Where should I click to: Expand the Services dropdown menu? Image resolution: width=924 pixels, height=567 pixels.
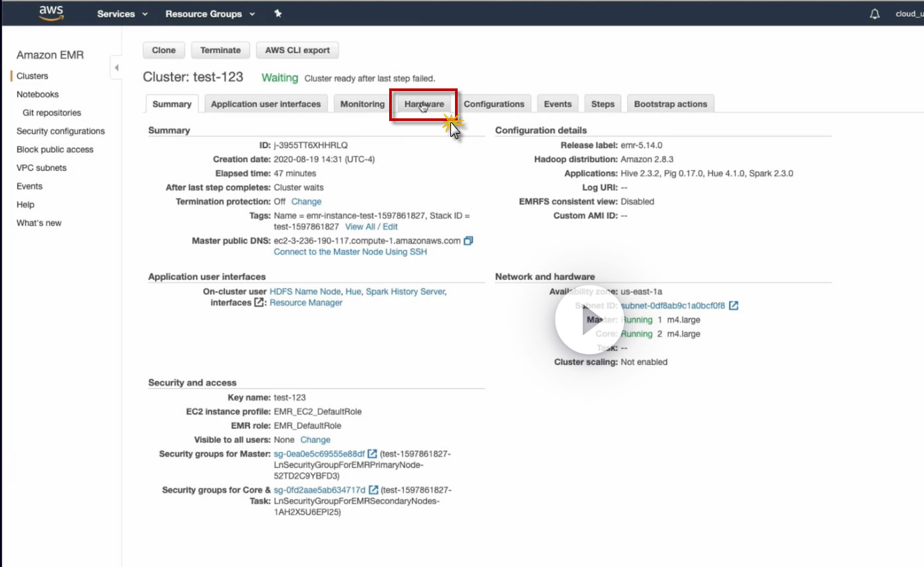point(122,13)
